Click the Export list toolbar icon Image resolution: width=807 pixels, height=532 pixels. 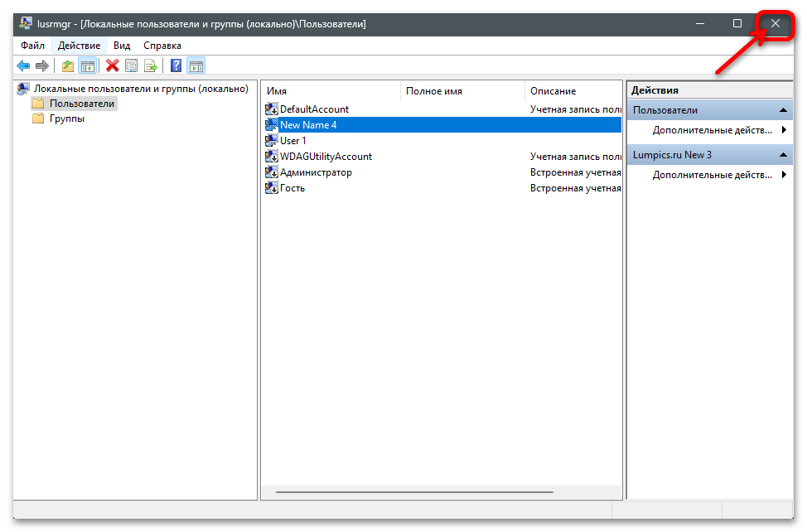pyautogui.click(x=150, y=65)
